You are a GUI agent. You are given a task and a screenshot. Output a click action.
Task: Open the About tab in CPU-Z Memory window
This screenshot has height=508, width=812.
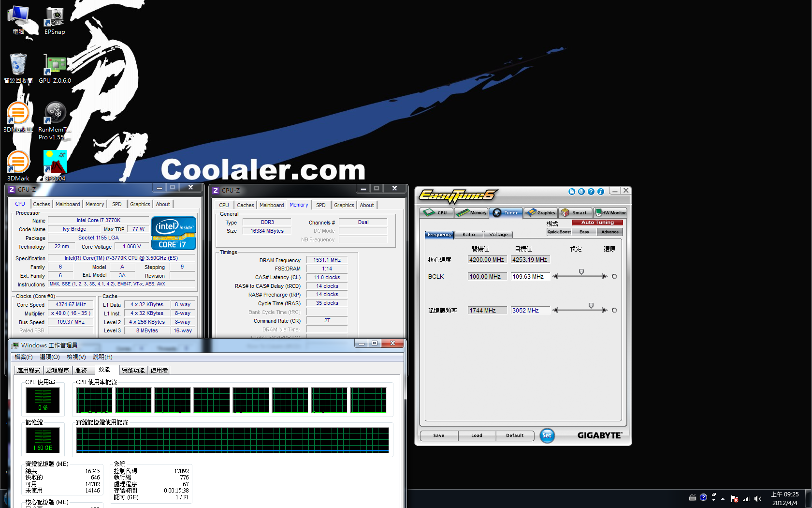coord(367,205)
